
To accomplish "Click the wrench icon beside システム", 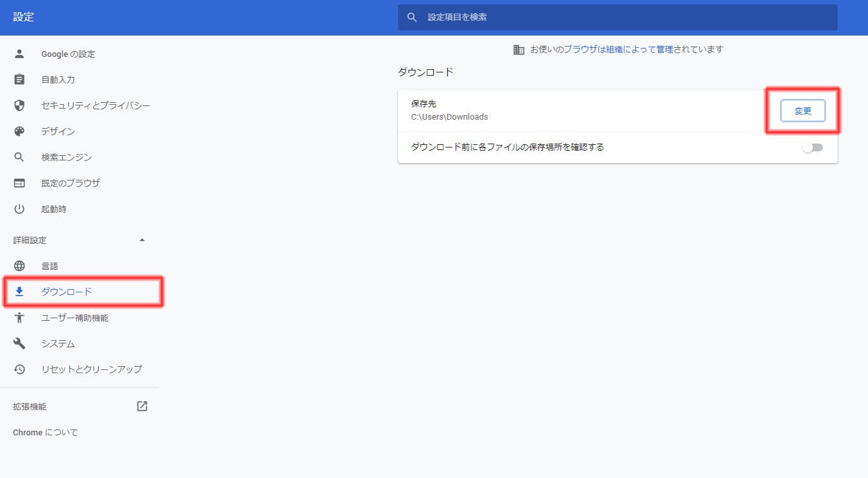I will (19, 343).
